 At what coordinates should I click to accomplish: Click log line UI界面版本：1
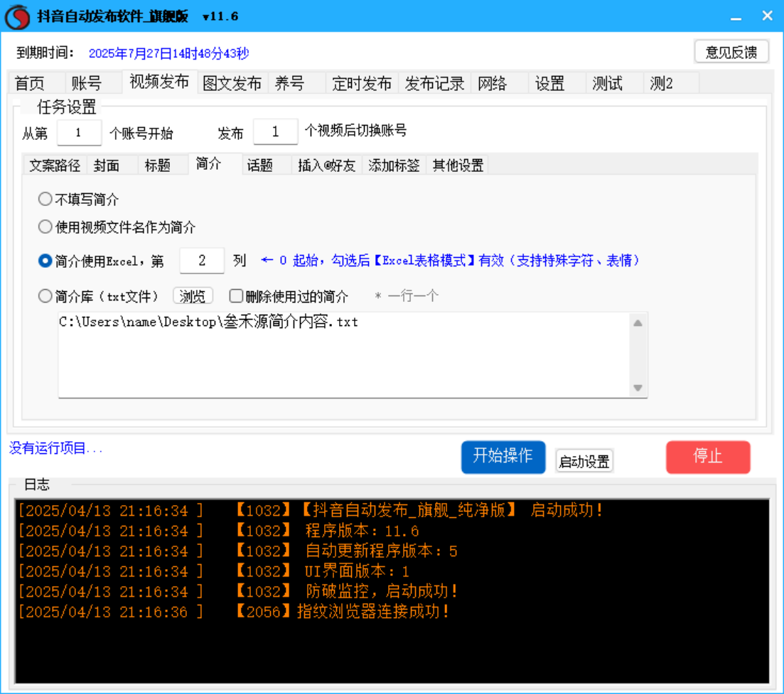click(x=214, y=572)
